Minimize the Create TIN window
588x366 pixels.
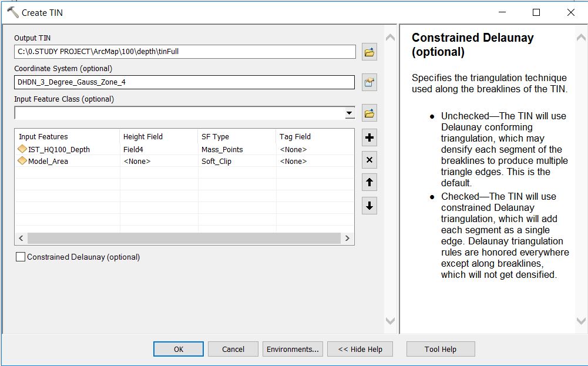[502, 12]
